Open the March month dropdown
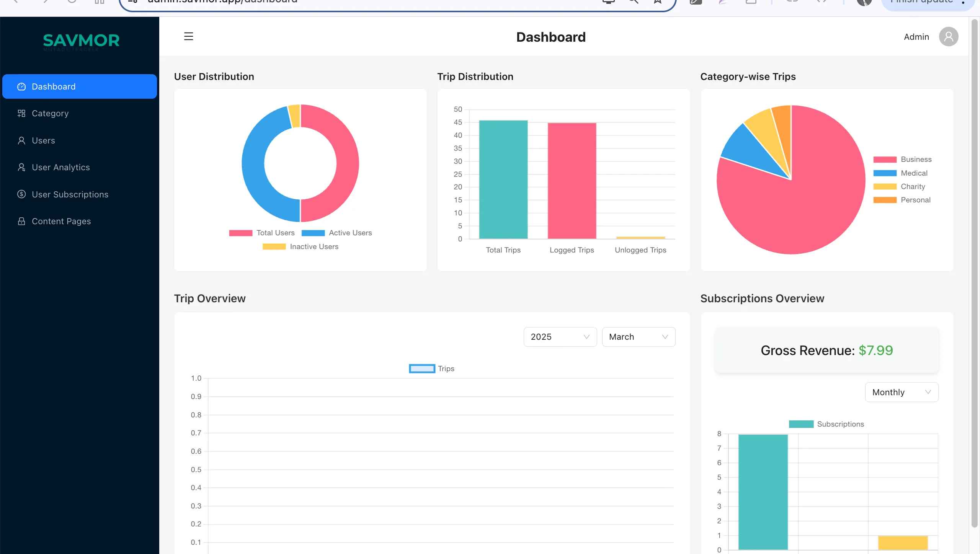980x554 pixels. click(x=638, y=337)
